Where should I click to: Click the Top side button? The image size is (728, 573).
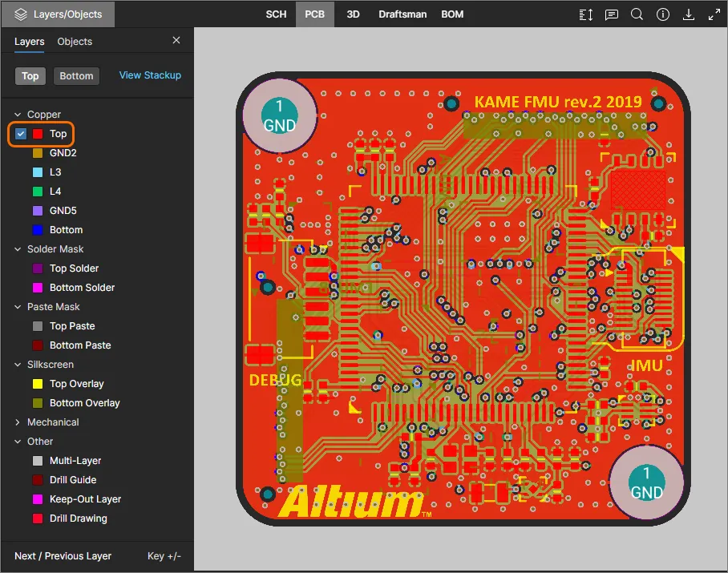(30, 75)
